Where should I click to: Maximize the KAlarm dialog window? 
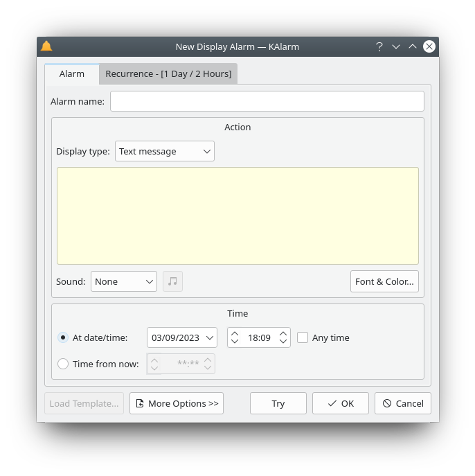click(x=413, y=46)
